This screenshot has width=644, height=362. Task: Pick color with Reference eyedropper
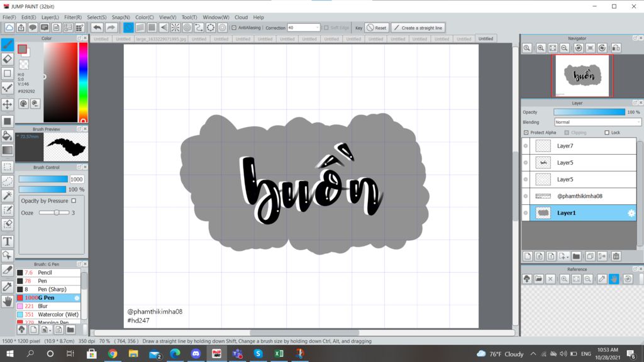(x=602, y=279)
